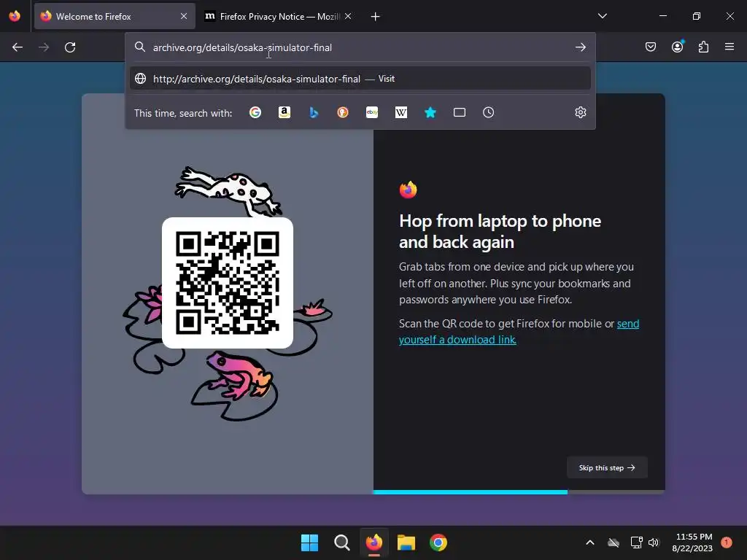The width and height of the screenshot is (747, 560).
Task: Open Windows taskbar Search
Action: click(x=341, y=542)
